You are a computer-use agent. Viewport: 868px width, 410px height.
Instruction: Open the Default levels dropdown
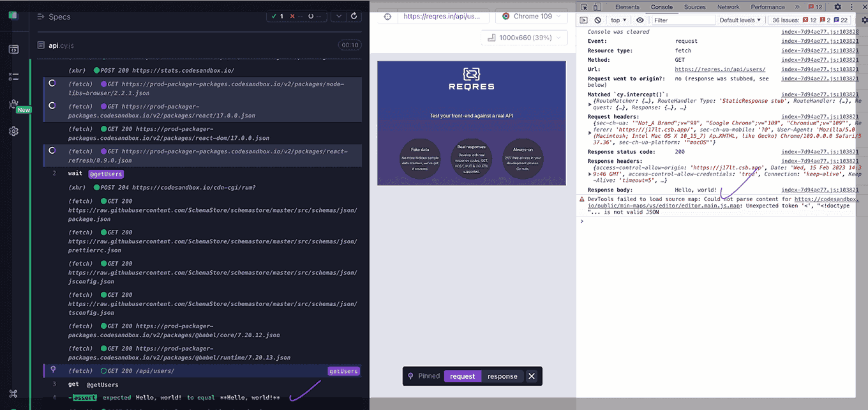point(740,20)
